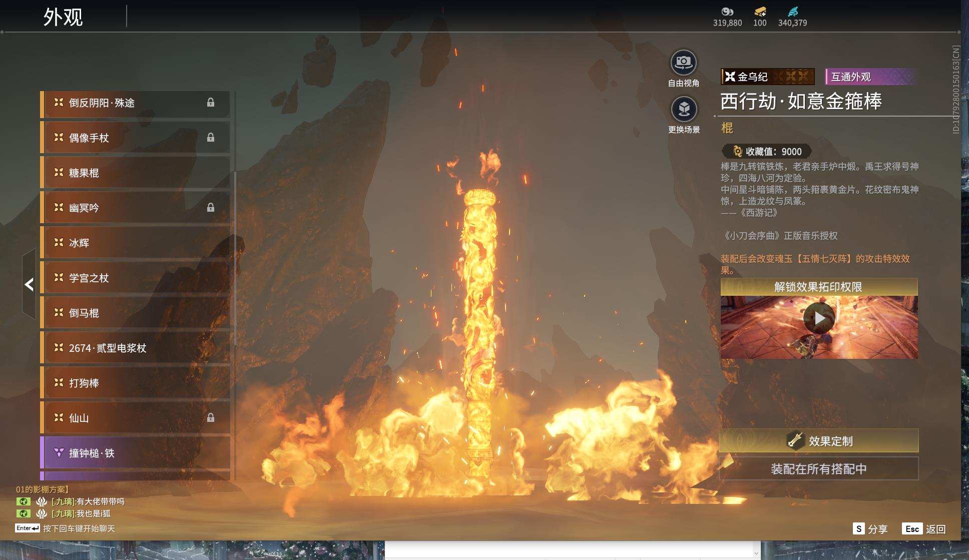Click the 外观 page title
The image size is (969, 560).
pyautogui.click(x=63, y=17)
